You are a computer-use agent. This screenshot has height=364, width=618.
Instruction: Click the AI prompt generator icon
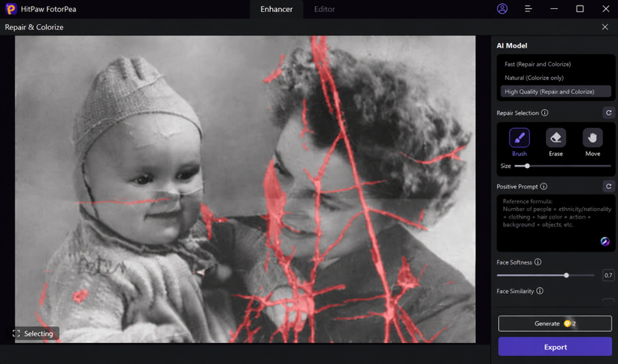pyautogui.click(x=604, y=241)
